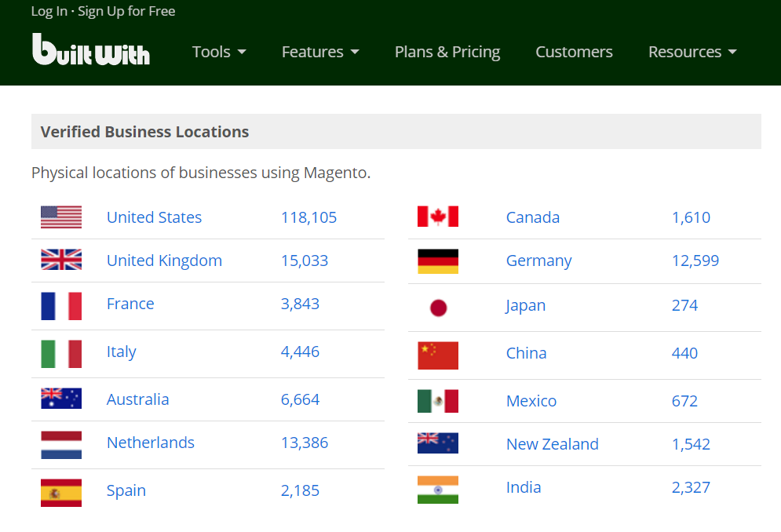The width and height of the screenshot is (781, 532).
Task: Click the 12,599 count for Germany
Action: (x=695, y=261)
